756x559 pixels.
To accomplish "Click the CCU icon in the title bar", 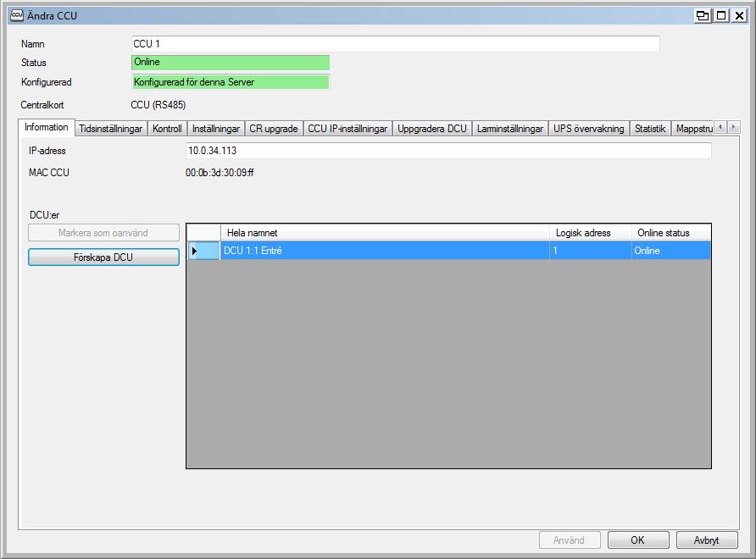I will tap(17, 15).
